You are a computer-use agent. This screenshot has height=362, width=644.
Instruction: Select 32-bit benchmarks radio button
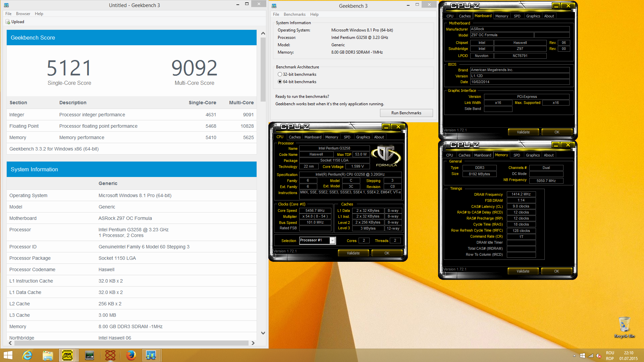pyautogui.click(x=280, y=74)
